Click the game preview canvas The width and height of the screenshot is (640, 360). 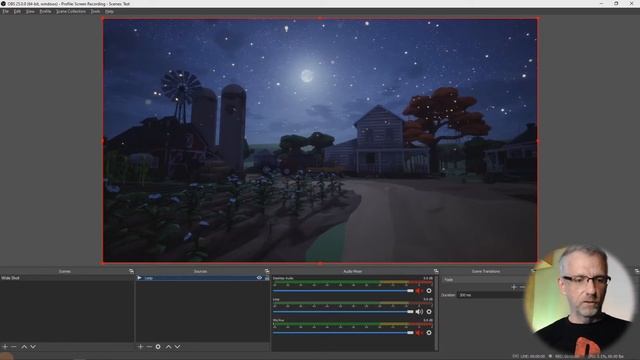coord(320,140)
